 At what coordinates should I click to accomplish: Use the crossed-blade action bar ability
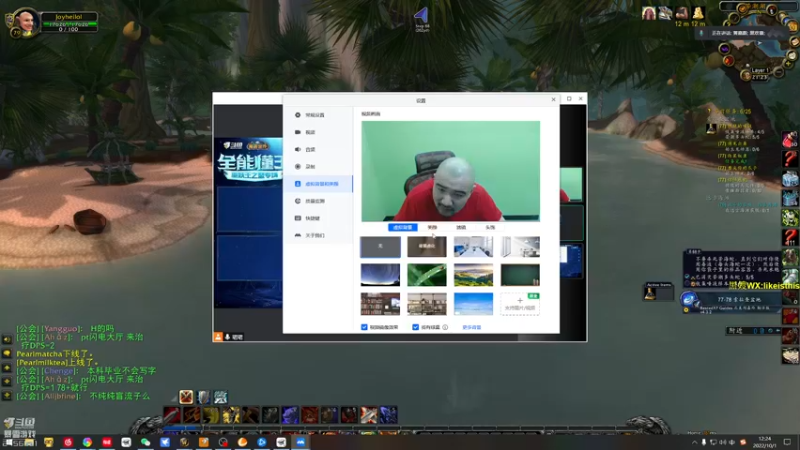click(368, 415)
